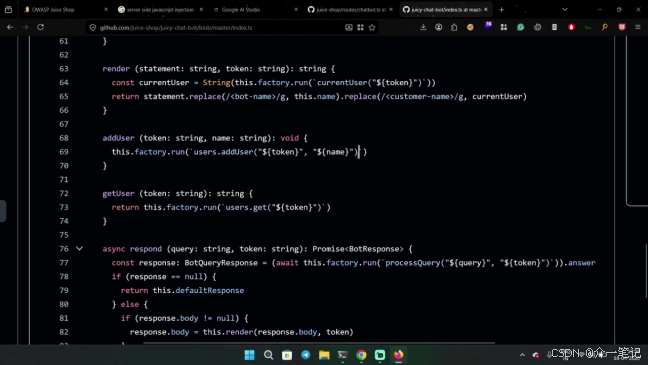The width and height of the screenshot is (648, 365).
Task: Open Microsoft Store from the taskbar
Action: click(x=287, y=355)
